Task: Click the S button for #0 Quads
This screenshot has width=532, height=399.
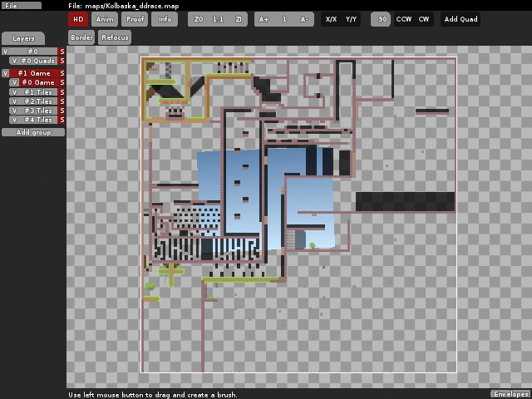Action: point(62,61)
